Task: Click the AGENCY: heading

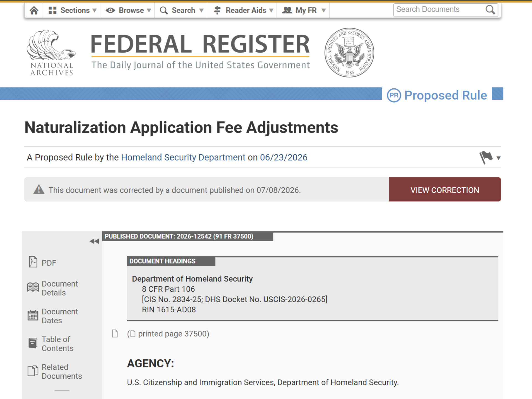Action: [150, 363]
